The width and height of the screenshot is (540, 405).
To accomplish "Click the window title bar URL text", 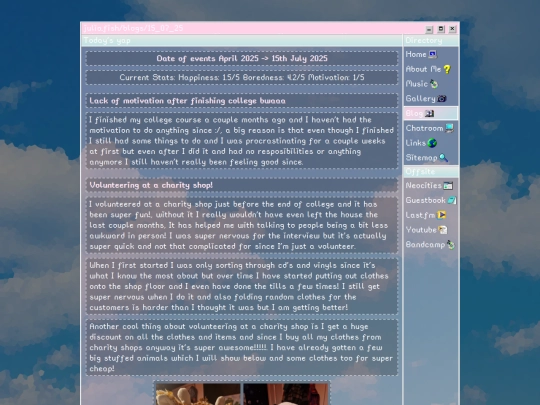I will tap(133, 28).
